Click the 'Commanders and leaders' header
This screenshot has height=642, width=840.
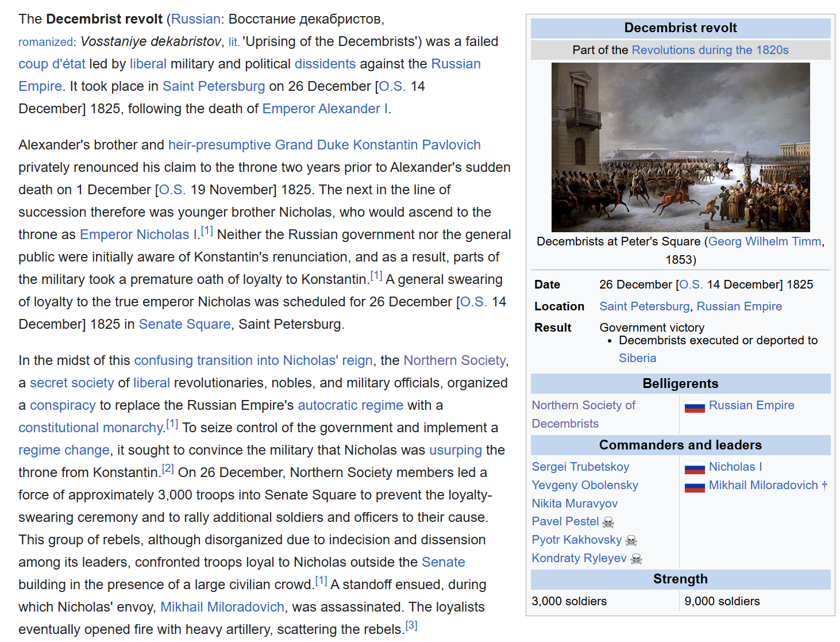click(681, 445)
